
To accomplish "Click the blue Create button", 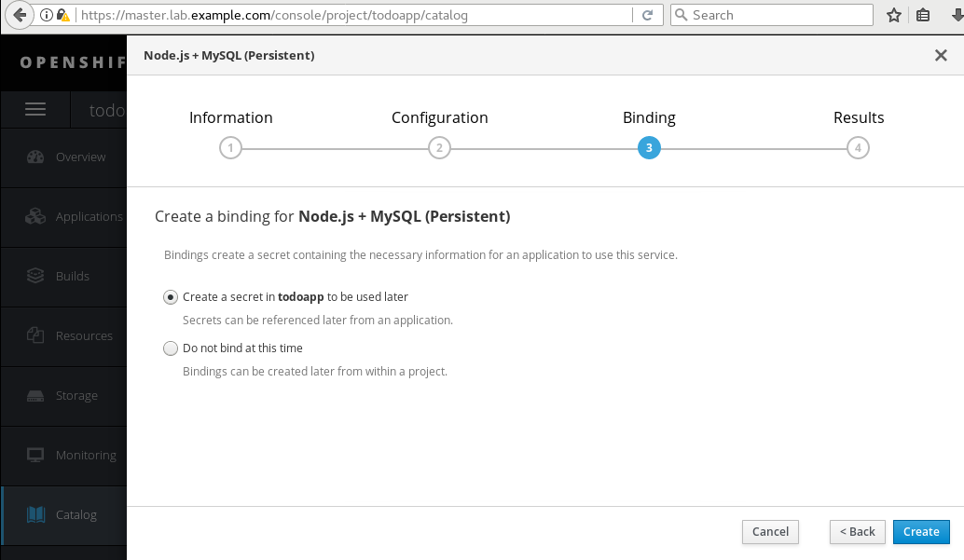I will (x=921, y=532).
